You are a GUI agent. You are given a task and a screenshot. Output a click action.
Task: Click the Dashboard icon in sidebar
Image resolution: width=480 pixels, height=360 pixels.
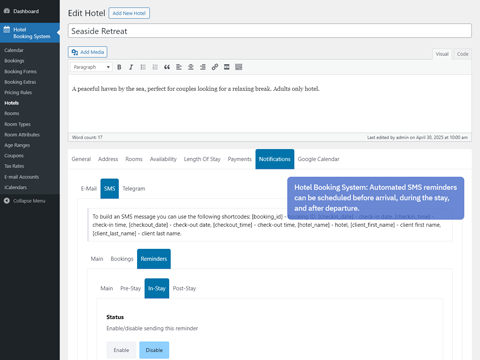7,11
